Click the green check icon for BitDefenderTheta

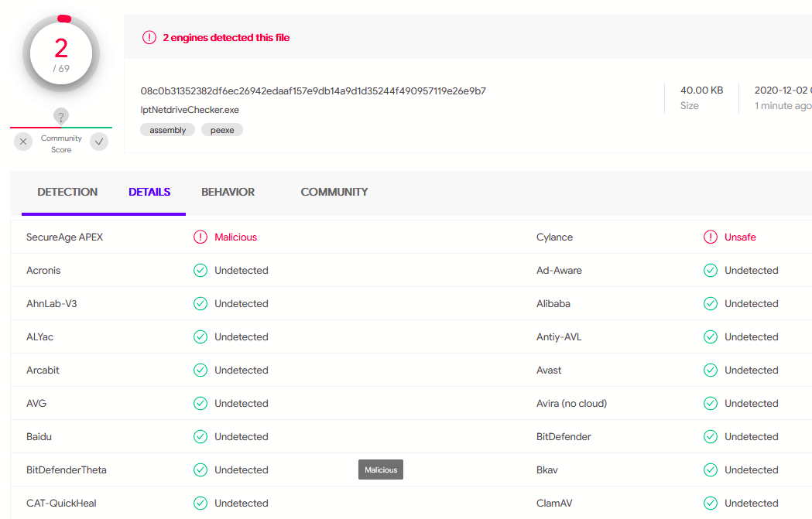200,469
